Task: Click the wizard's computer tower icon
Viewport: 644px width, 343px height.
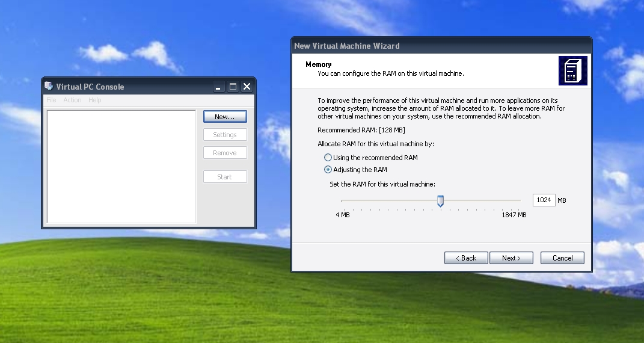Action: [572, 70]
